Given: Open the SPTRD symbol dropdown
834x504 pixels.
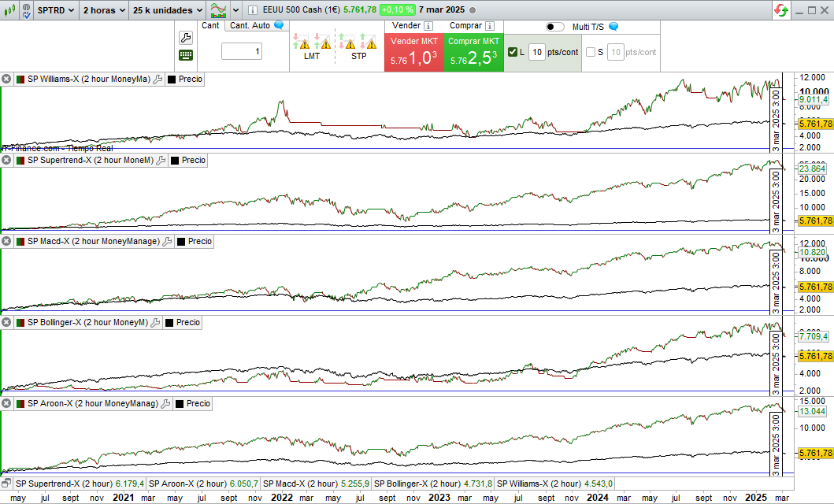Looking at the screenshot, I should 57,10.
